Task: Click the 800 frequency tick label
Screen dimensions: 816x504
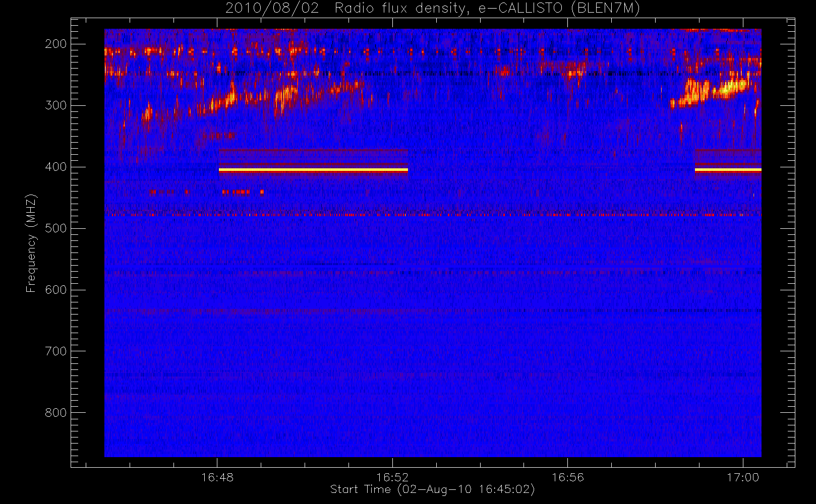Action: (55, 413)
